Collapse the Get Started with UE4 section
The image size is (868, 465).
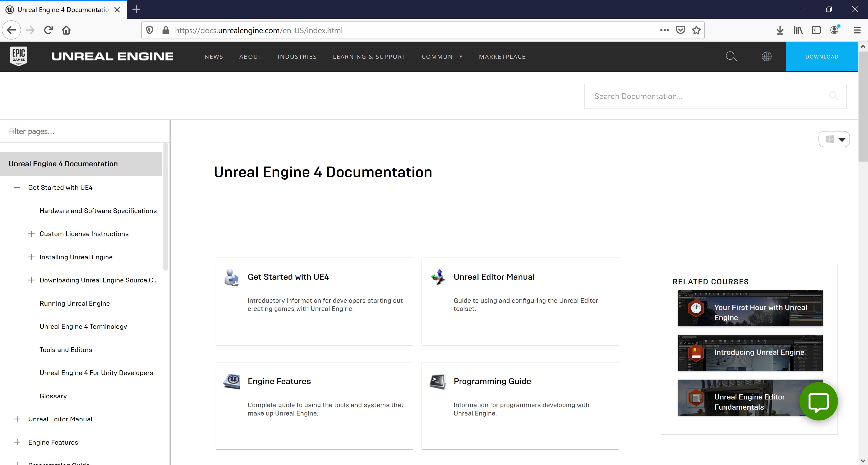[17, 187]
